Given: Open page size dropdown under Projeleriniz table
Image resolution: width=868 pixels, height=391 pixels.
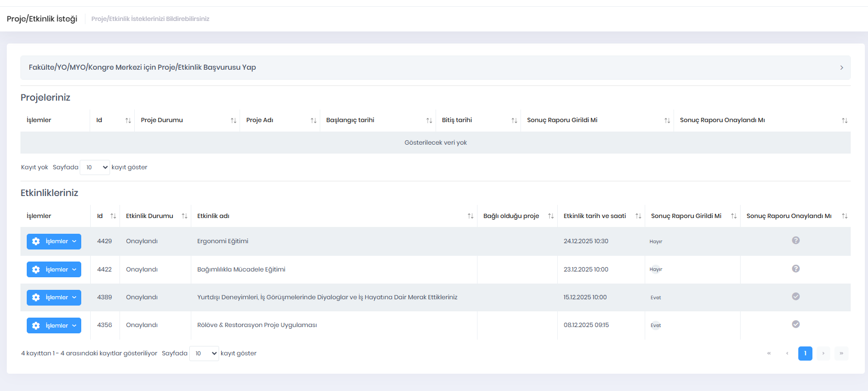Looking at the screenshot, I should click(95, 167).
